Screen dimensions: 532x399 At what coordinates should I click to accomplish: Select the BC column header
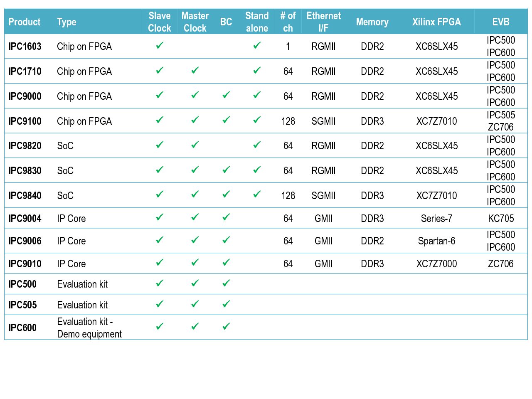[x=226, y=22]
